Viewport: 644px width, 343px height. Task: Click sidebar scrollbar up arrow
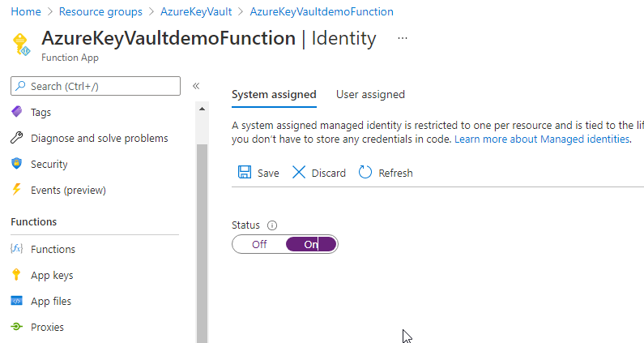click(x=202, y=109)
